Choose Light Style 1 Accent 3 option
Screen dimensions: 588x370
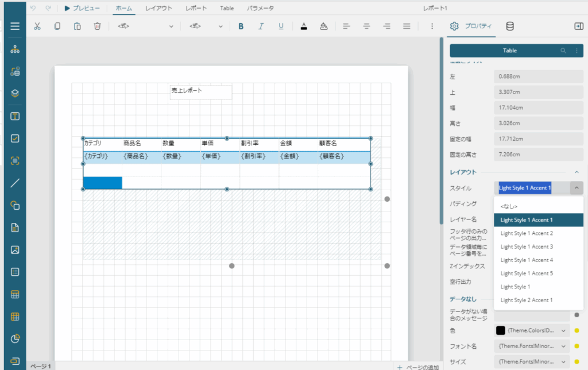coord(527,246)
